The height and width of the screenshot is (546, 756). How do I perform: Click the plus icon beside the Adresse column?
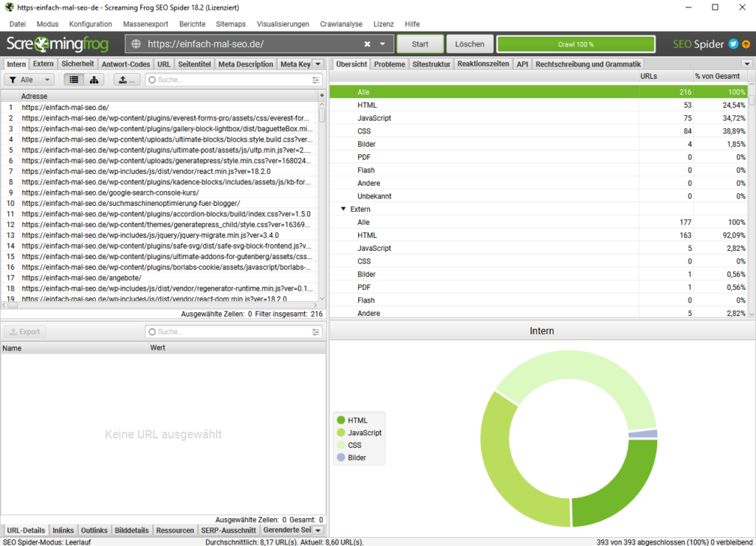click(322, 95)
